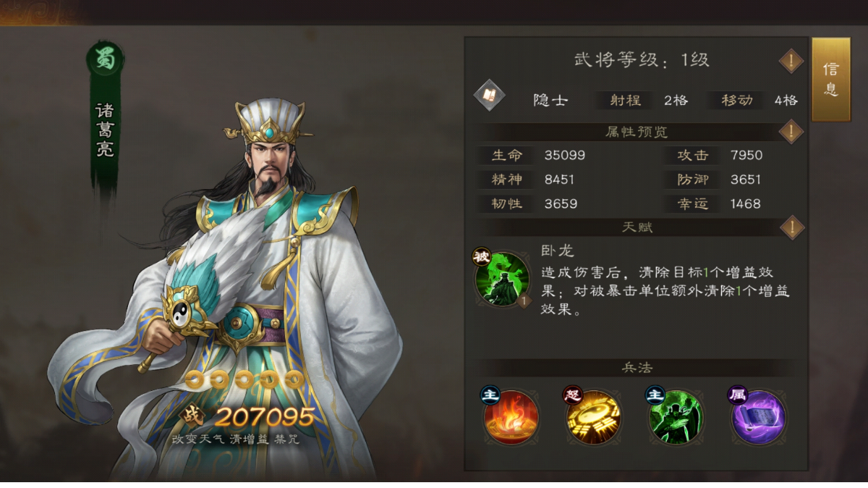Click info icon beside 武将等级
Screen dimensions: 868x488
click(x=791, y=62)
